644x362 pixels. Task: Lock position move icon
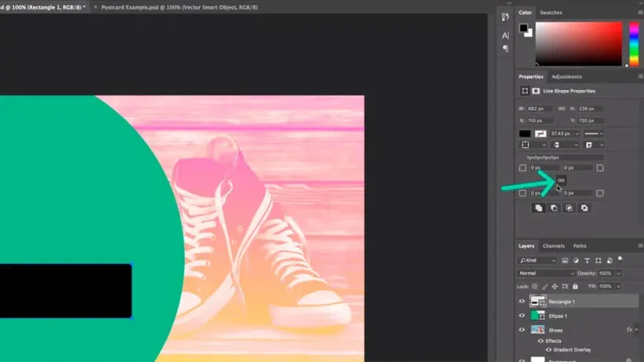click(x=555, y=286)
